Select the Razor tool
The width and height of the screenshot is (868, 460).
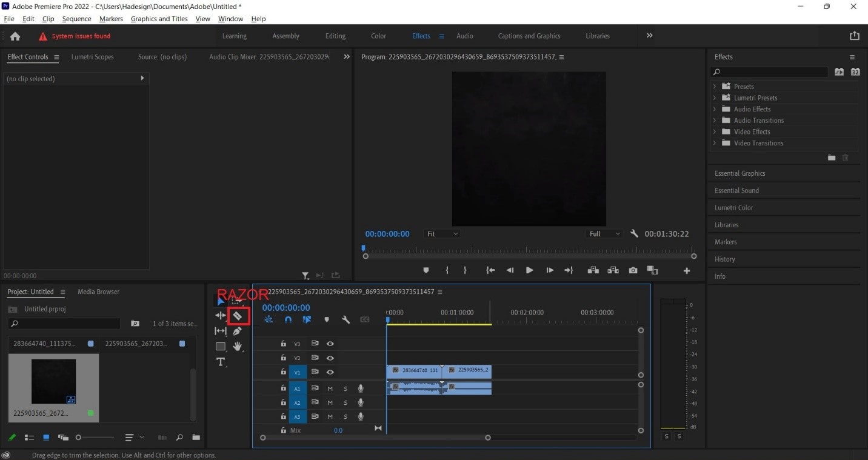238,316
